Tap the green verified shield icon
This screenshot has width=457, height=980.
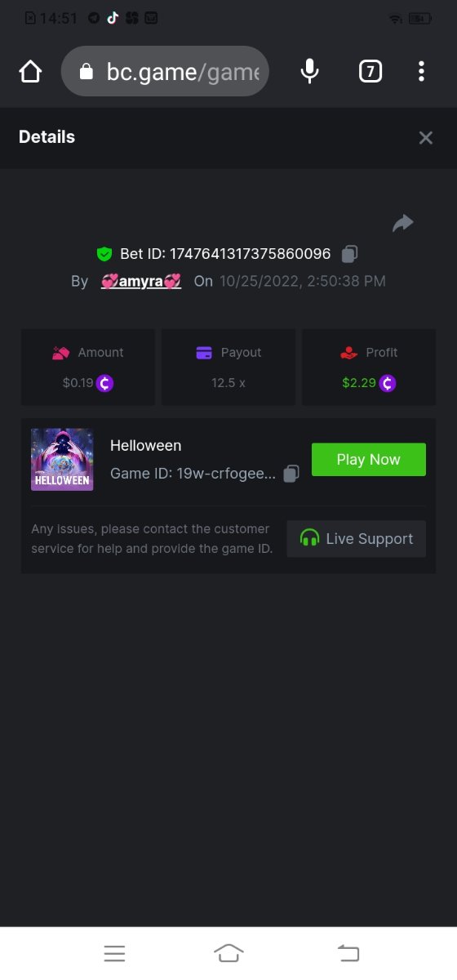tap(104, 254)
